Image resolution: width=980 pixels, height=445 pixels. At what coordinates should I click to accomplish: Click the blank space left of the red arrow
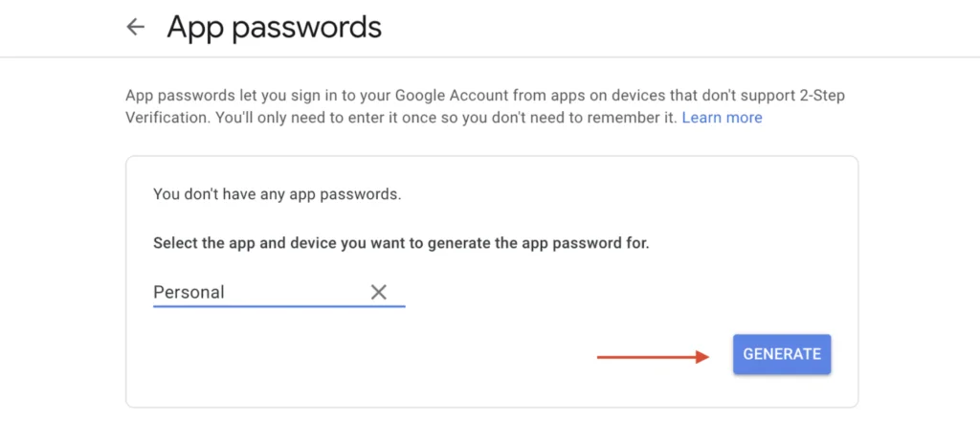click(x=383, y=357)
